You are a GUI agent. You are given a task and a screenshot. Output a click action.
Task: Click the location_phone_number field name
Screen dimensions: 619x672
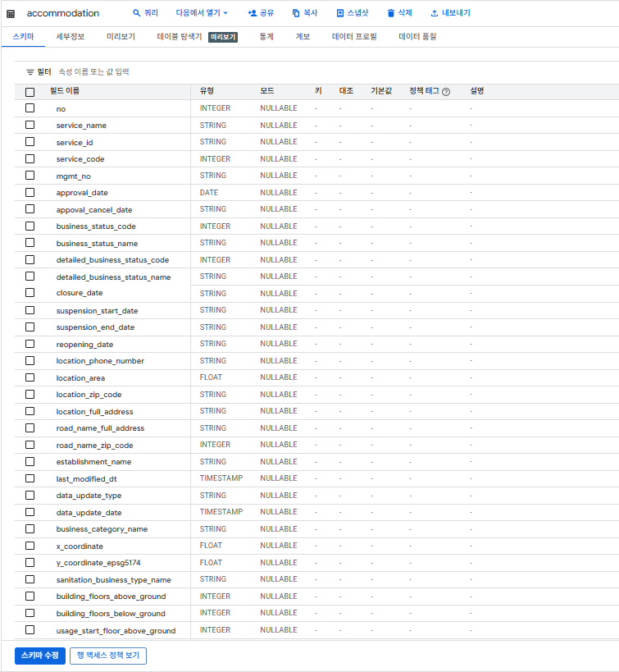coord(100,361)
